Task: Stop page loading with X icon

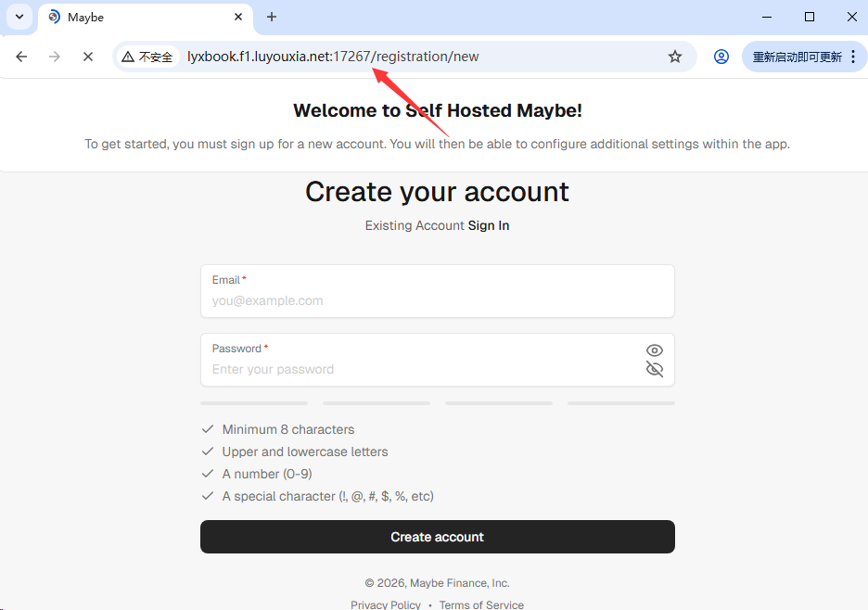Action: click(x=88, y=57)
